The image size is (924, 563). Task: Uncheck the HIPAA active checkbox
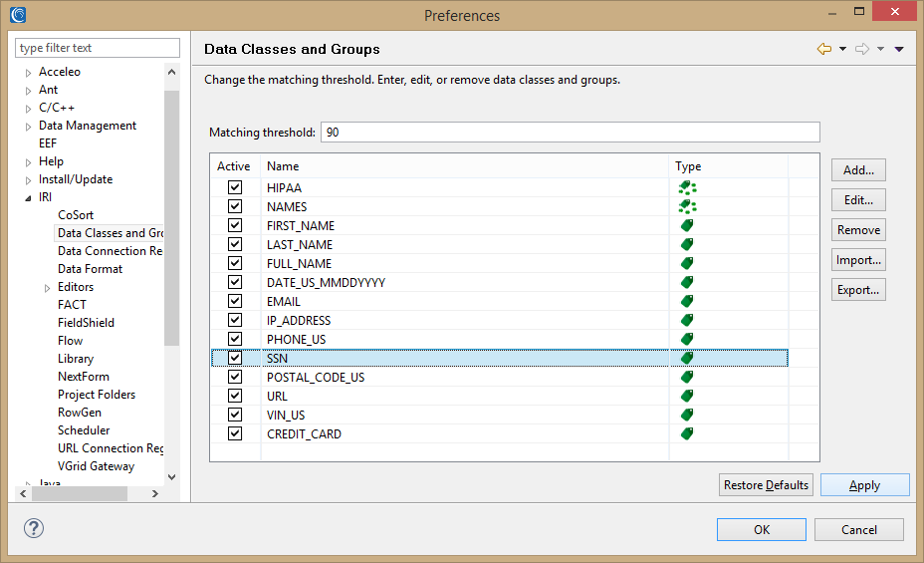click(x=235, y=187)
